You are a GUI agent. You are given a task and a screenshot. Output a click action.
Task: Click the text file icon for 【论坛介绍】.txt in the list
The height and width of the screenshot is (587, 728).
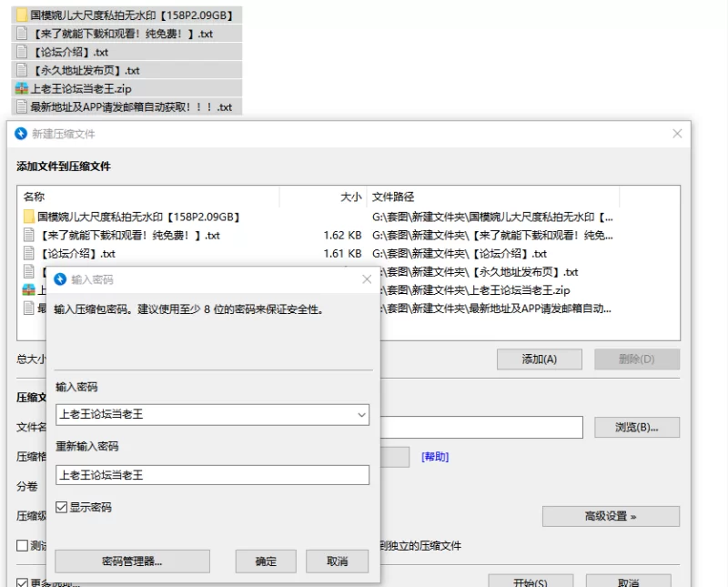click(29, 254)
